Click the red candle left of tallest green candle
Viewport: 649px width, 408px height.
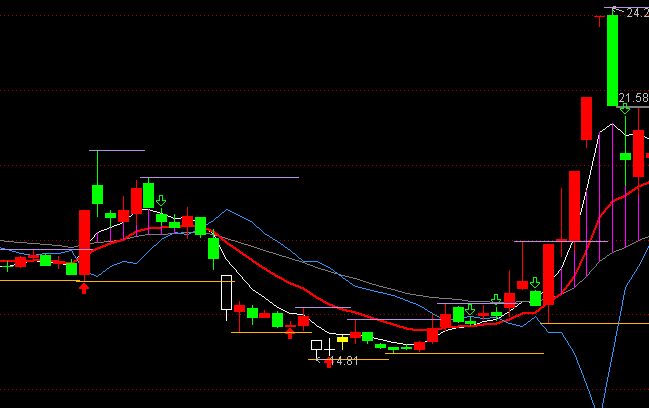click(x=586, y=120)
